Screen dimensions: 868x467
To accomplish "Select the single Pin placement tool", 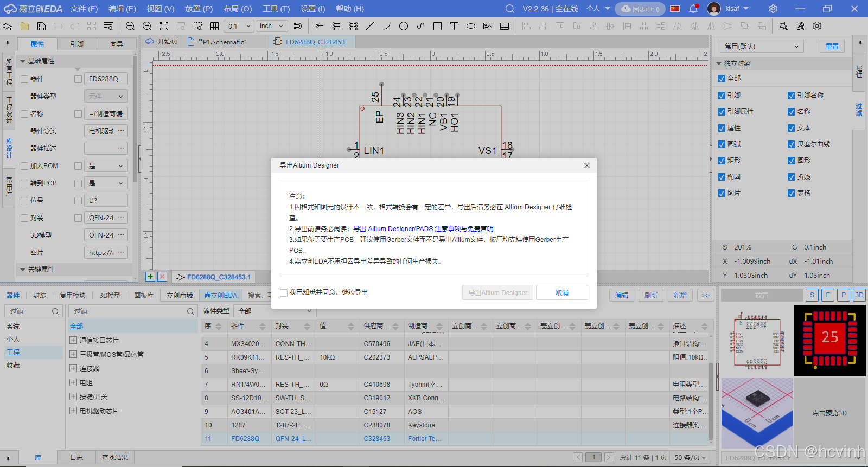I will (x=320, y=26).
